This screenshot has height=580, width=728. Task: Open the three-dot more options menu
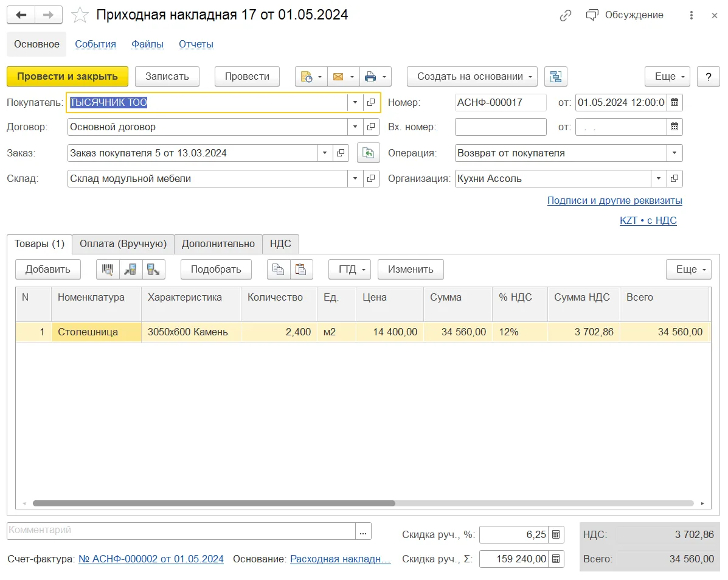coord(691,15)
